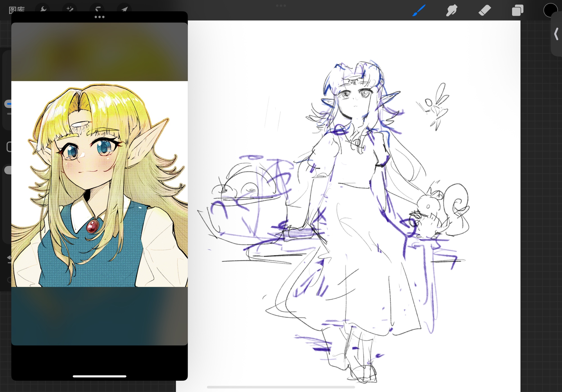Tap the blue brush size slider handle
Viewport: 562px width, 392px height.
pyautogui.click(x=8, y=104)
